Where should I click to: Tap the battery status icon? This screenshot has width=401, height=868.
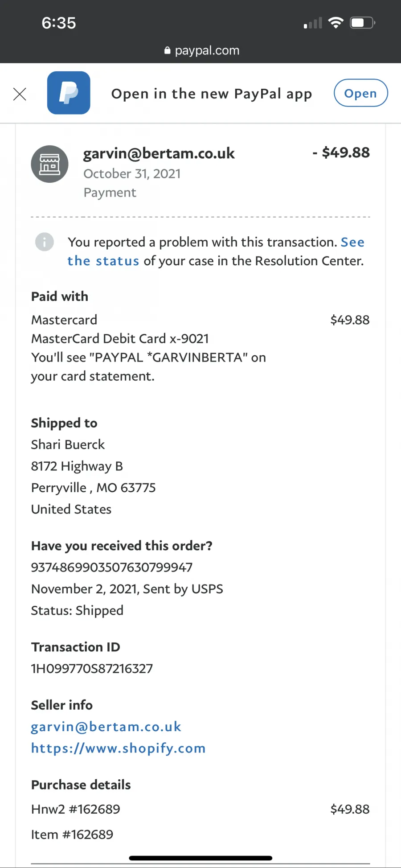pyautogui.click(x=363, y=23)
